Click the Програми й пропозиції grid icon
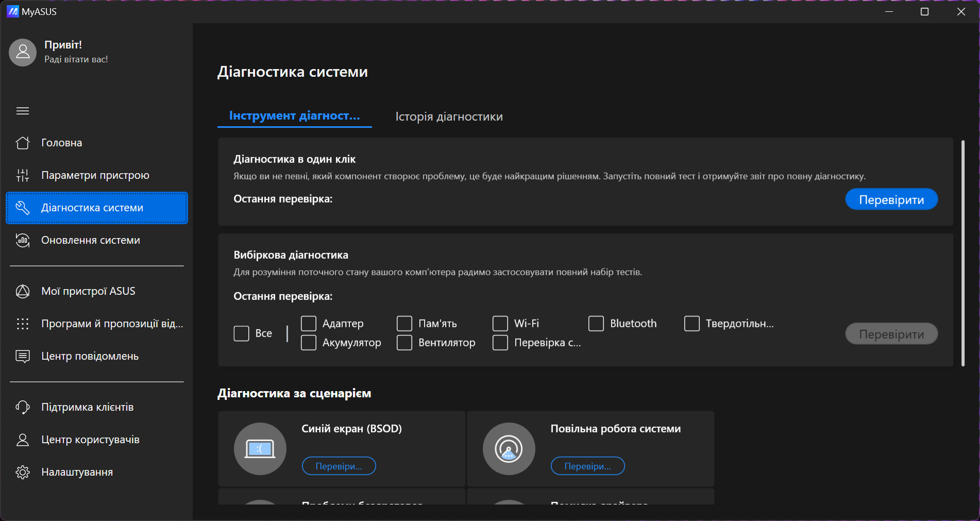 click(23, 324)
